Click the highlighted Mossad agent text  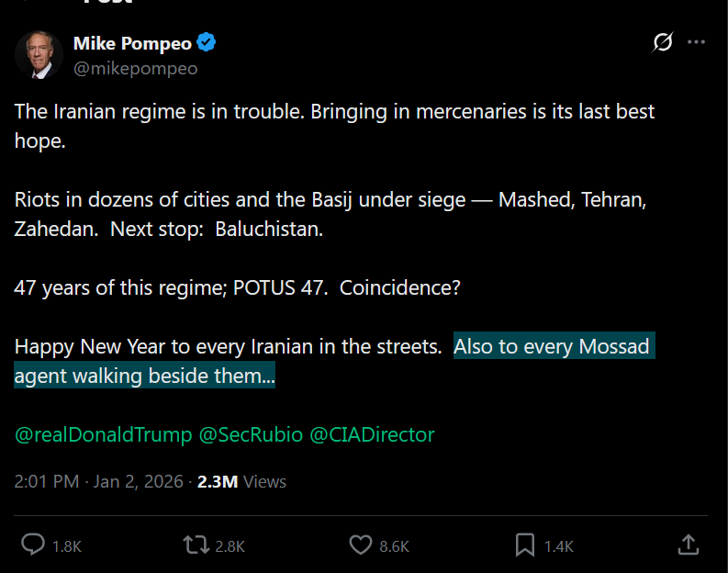[334, 361]
